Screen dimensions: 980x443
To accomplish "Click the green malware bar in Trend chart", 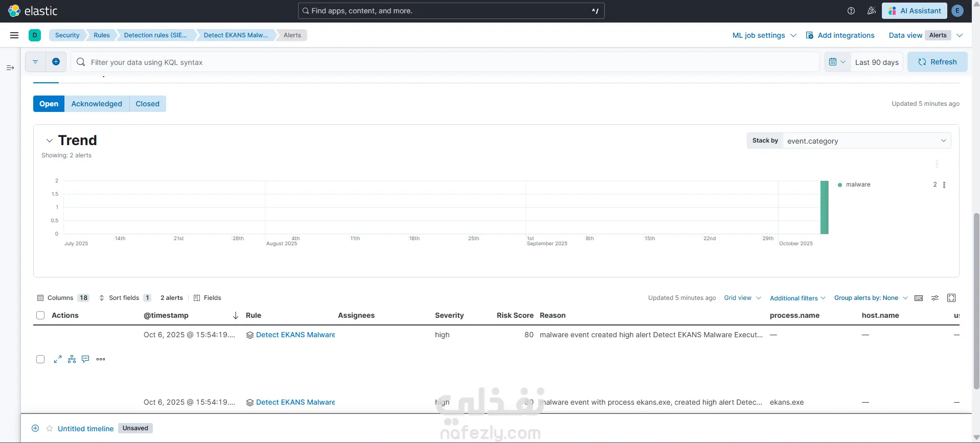I will pos(825,207).
